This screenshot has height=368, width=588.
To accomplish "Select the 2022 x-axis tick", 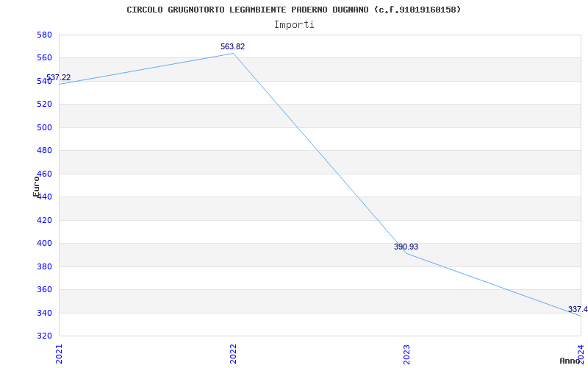I will [x=233, y=354].
